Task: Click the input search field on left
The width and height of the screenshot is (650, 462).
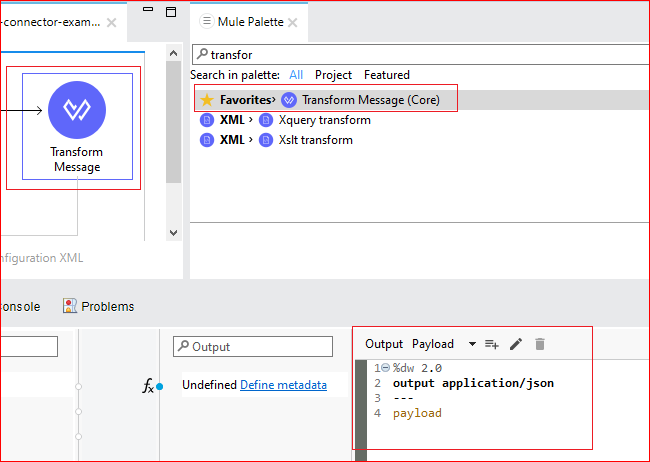Action: pyautogui.click(x=29, y=347)
